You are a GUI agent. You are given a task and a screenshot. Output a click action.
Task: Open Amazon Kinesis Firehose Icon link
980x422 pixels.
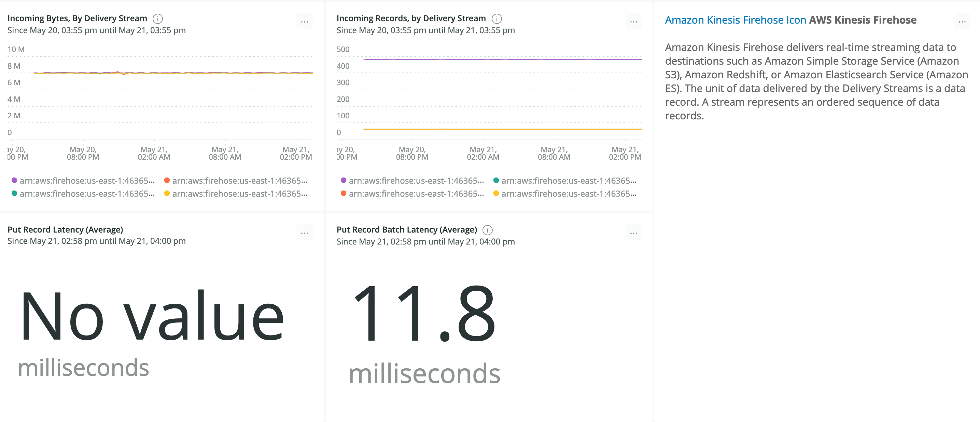[735, 20]
